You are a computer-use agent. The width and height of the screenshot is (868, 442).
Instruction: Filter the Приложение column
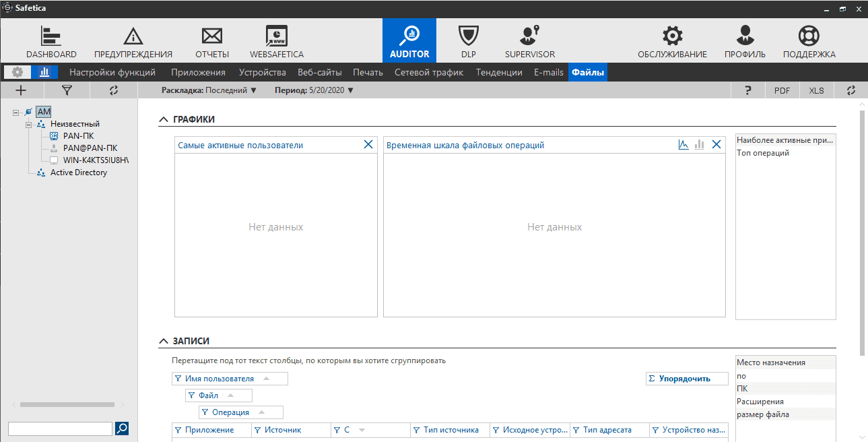pos(178,430)
